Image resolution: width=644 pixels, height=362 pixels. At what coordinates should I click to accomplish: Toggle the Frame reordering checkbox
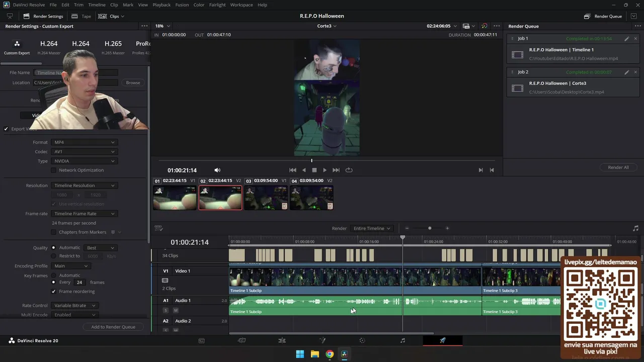54,292
